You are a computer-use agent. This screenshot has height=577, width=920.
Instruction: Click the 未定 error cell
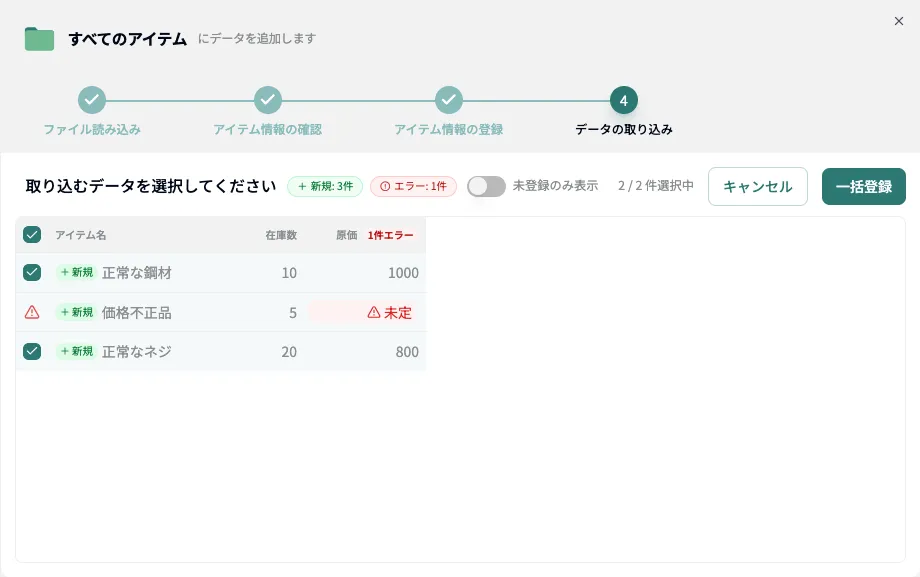tap(364, 312)
